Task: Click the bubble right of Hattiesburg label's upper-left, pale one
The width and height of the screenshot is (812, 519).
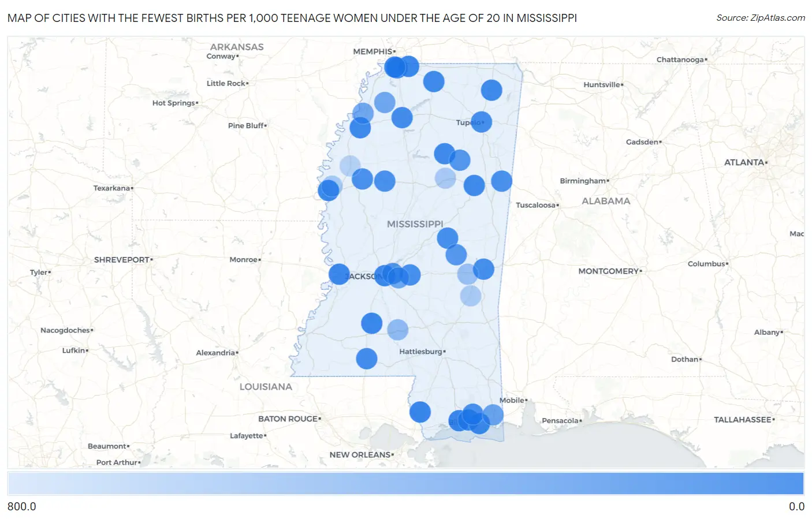Action: click(397, 330)
